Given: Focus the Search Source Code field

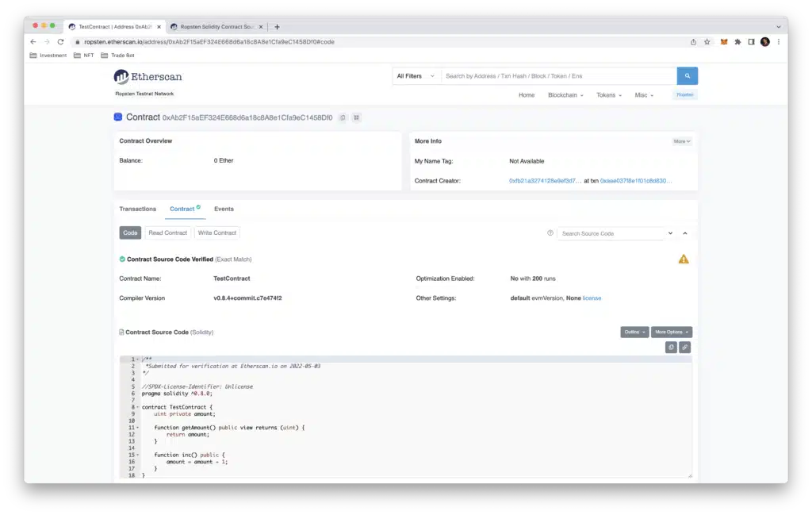Looking at the screenshot, I should (610, 233).
